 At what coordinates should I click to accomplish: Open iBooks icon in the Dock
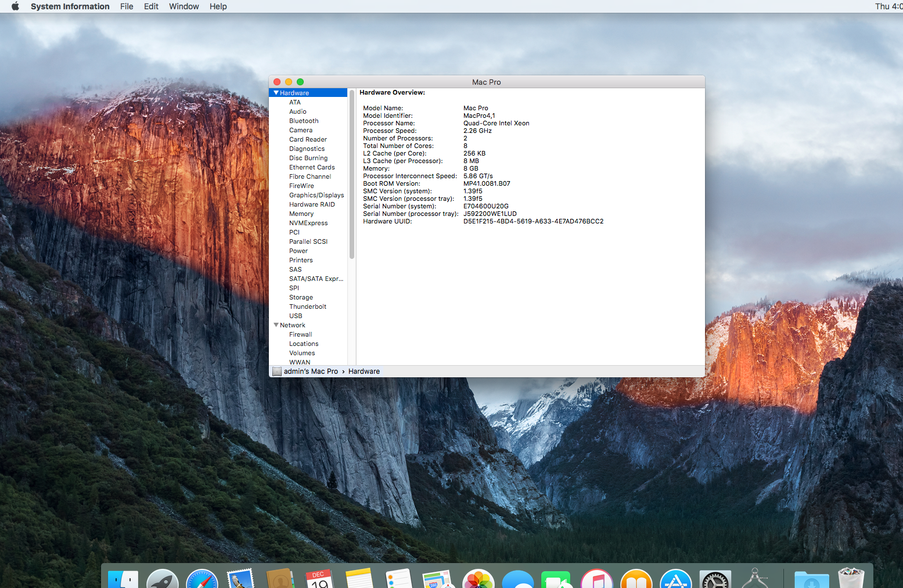tap(636, 579)
